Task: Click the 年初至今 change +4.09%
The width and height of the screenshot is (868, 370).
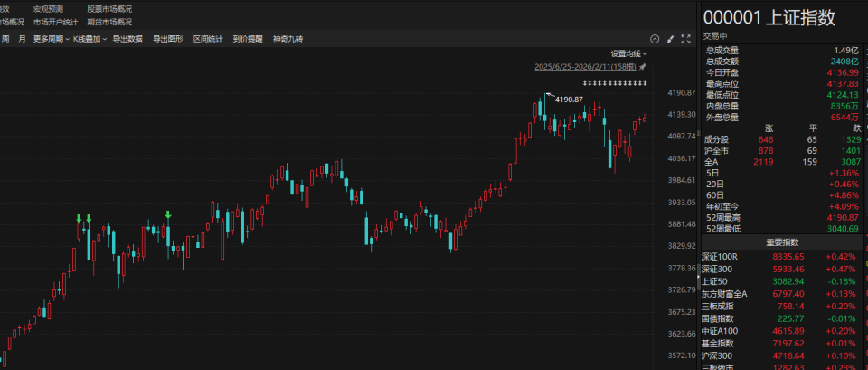Action: (844, 206)
